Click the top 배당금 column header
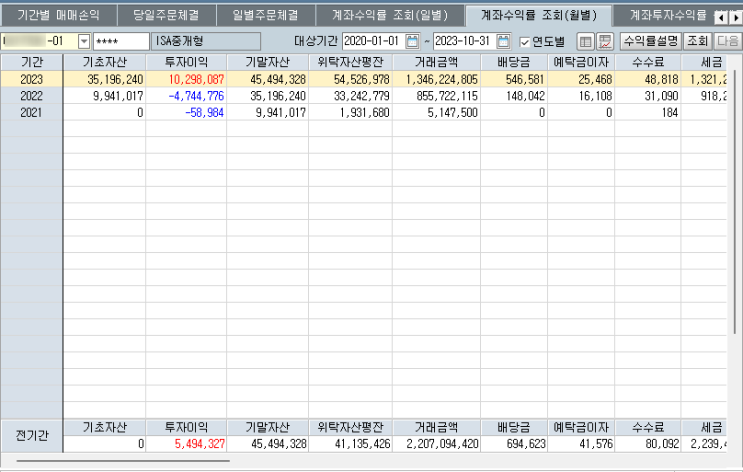The height and width of the screenshot is (472, 743). (x=514, y=62)
